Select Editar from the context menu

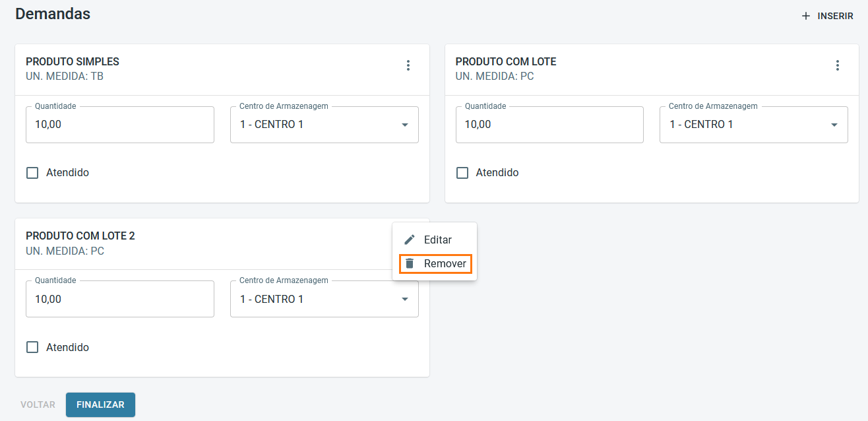click(x=437, y=240)
